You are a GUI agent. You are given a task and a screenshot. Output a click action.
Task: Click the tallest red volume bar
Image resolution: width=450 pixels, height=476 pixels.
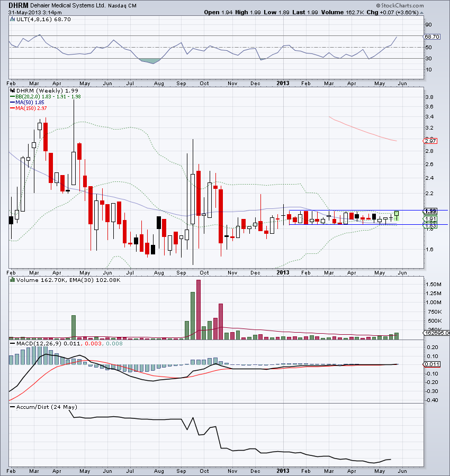coord(199,309)
